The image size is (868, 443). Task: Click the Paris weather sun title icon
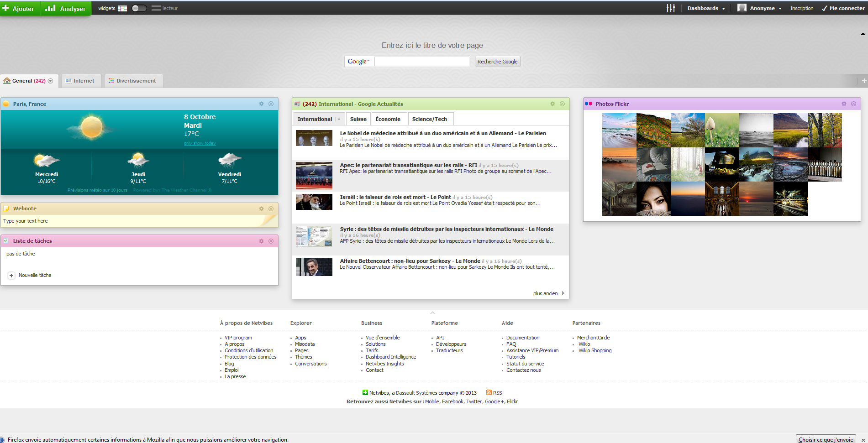pos(6,104)
